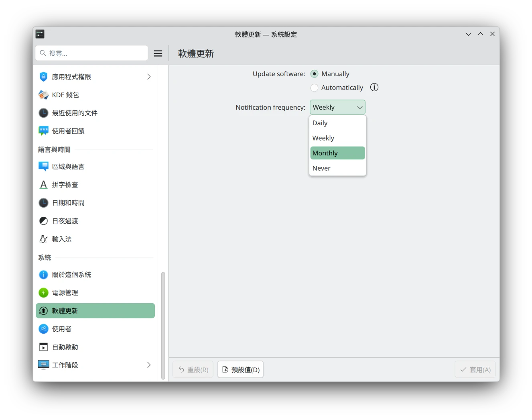Click the 日期和時間 clock icon
532x420 pixels.
coord(43,203)
